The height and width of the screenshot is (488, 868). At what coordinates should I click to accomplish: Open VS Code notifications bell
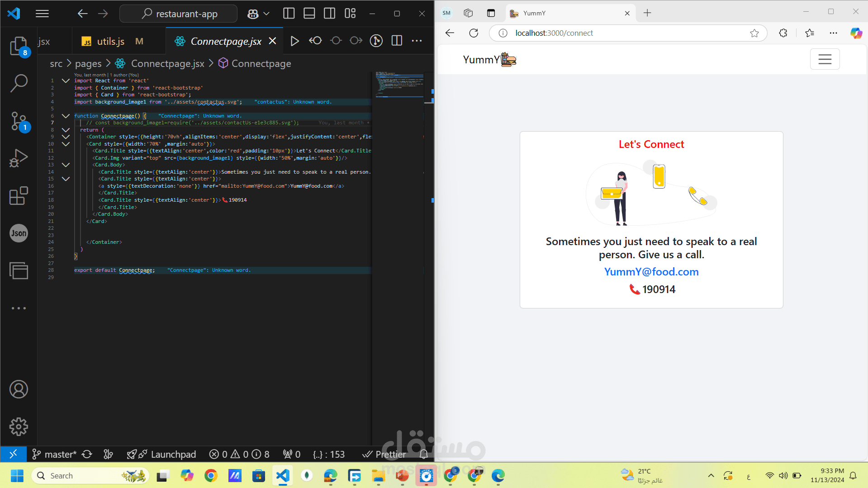pos(424,454)
